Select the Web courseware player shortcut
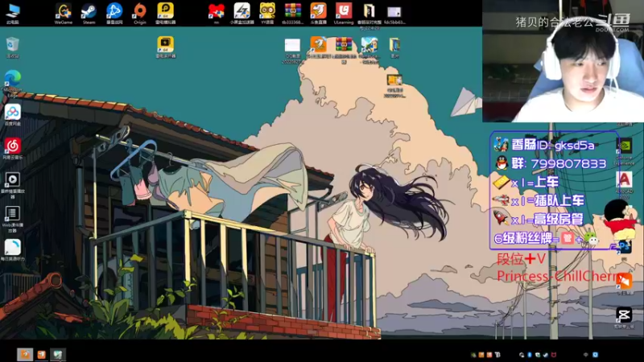 (13, 219)
